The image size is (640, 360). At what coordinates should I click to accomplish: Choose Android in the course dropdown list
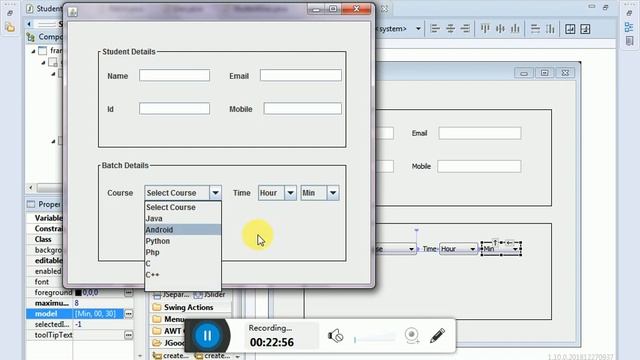click(183, 230)
